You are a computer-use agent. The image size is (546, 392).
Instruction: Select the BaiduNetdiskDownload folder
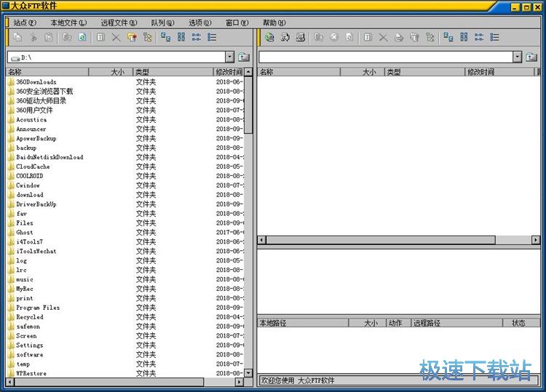[x=50, y=157]
